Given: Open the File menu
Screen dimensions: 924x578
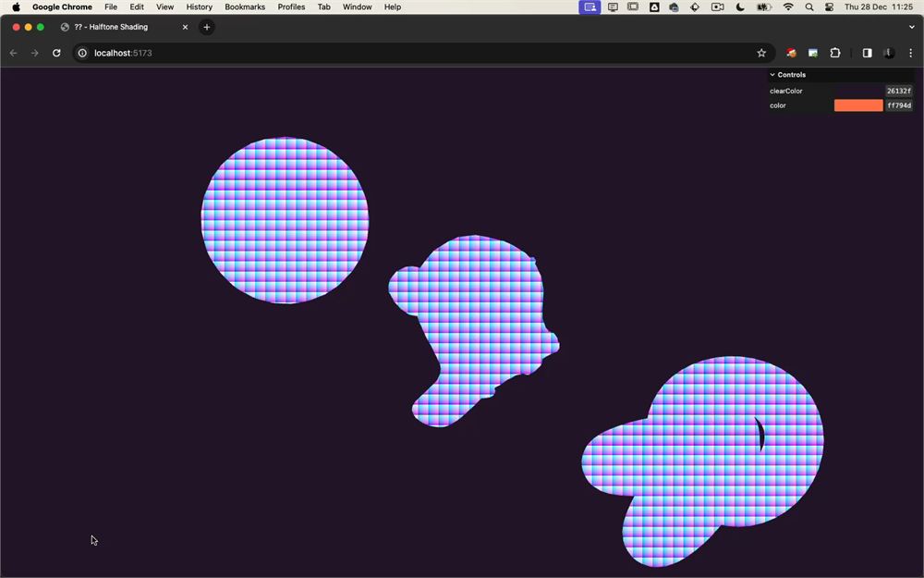Looking at the screenshot, I should pos(111,7).
